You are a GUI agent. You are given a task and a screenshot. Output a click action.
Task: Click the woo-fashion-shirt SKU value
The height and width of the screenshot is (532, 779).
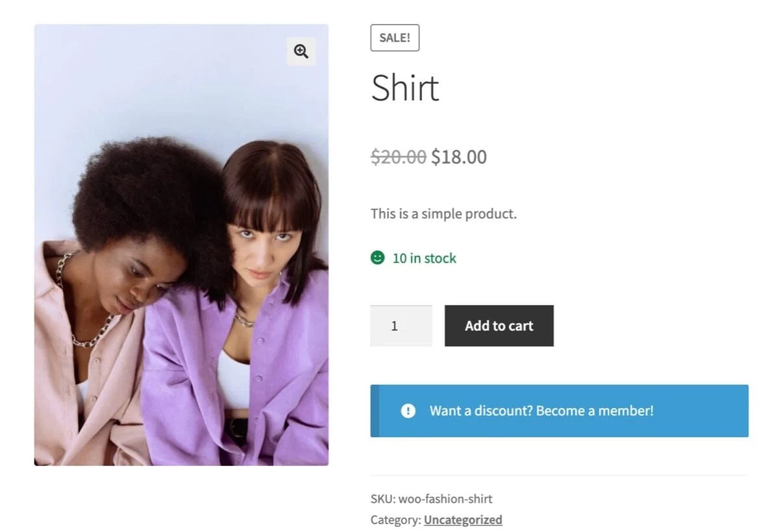(445, 499)
